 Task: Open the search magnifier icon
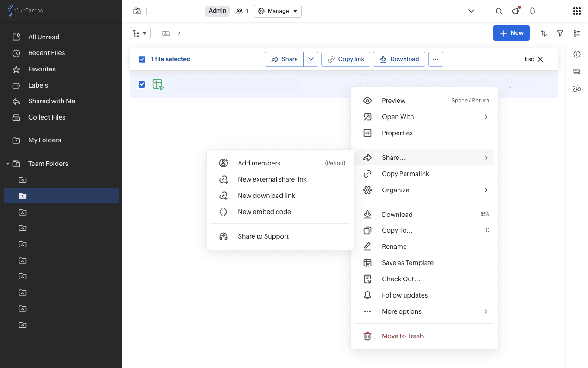point(499,11)
